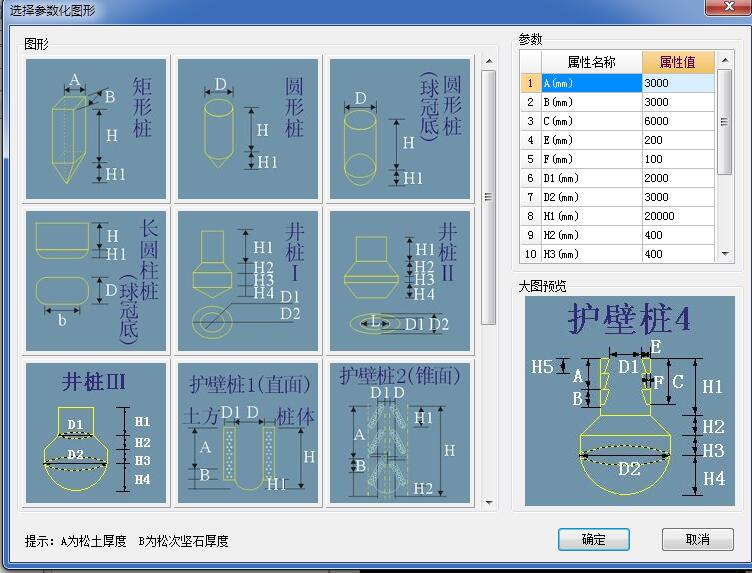Pick the 井桩III thumbnail
Image resolution: width=752 pixels, height=573 pixels.
(96, 433)
